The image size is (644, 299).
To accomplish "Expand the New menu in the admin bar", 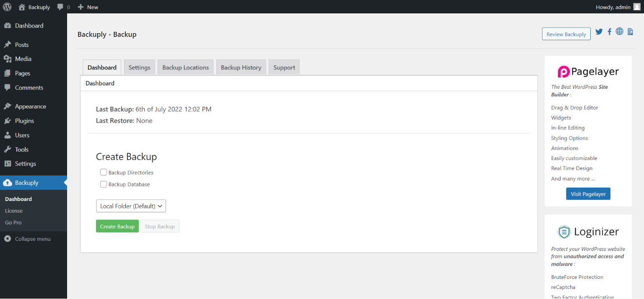I will point(88,7).
